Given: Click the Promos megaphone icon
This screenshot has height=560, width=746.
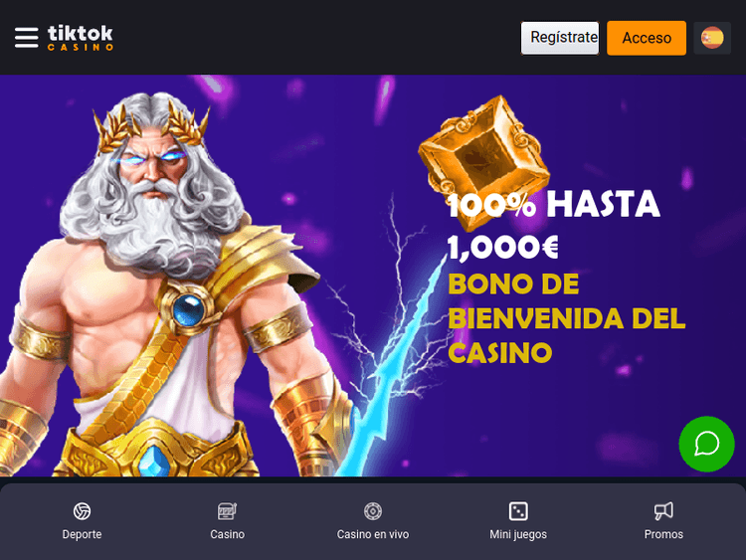Looking at the screenshot, I should pos(663,511).
